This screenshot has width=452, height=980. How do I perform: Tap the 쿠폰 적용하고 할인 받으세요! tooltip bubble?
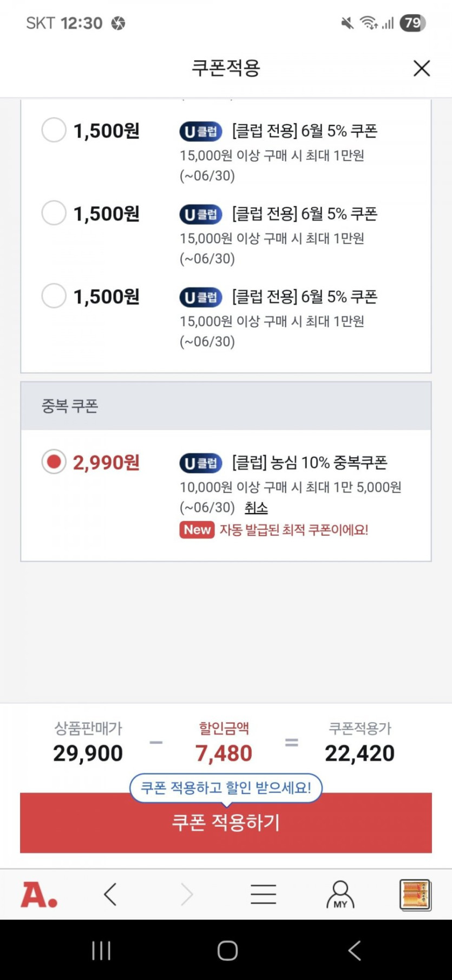226,788
